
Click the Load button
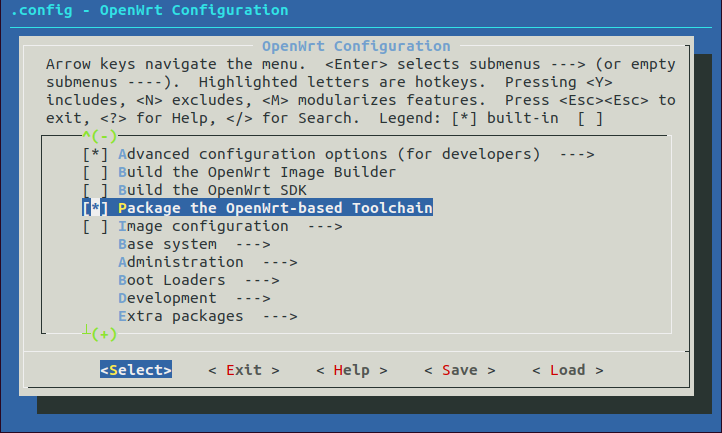(x=568, y=370)
